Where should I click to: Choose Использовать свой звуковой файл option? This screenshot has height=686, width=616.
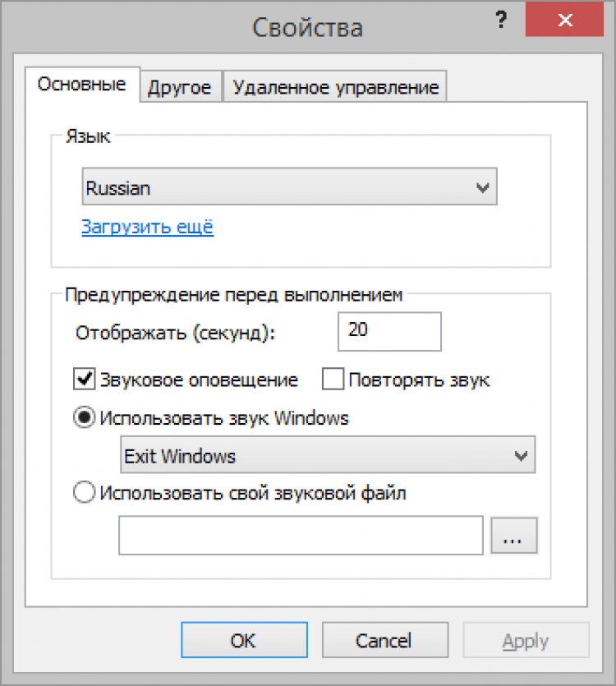click(85, 494)
